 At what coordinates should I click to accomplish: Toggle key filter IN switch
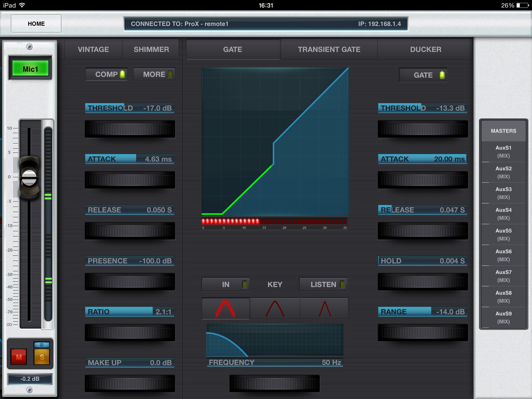click(x=225, y=284)
